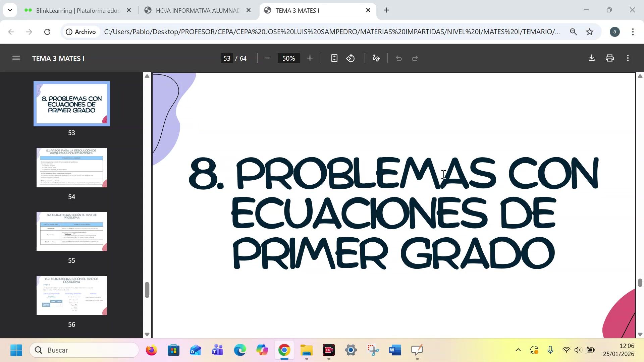Open Chrome's three-dot browser menu

(x=633, y=32)
